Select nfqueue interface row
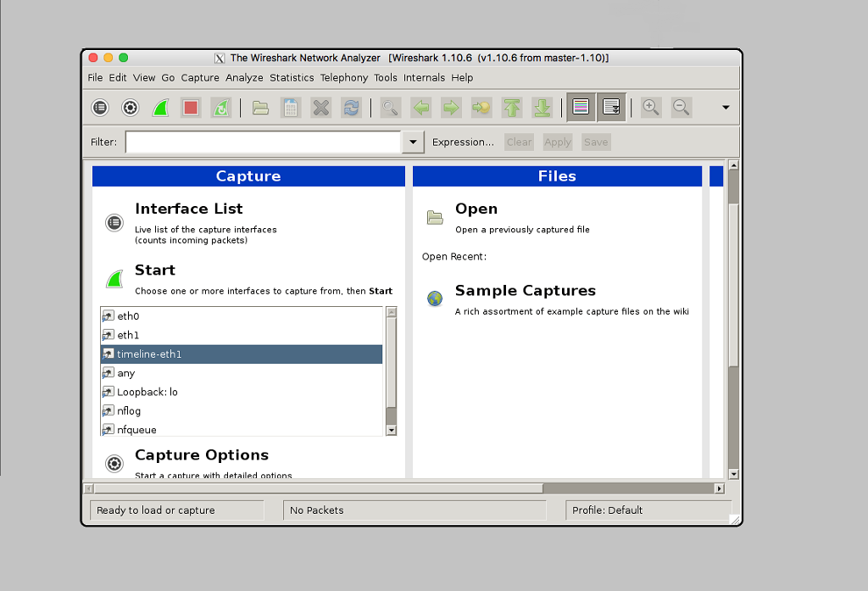 coord(242,429)
